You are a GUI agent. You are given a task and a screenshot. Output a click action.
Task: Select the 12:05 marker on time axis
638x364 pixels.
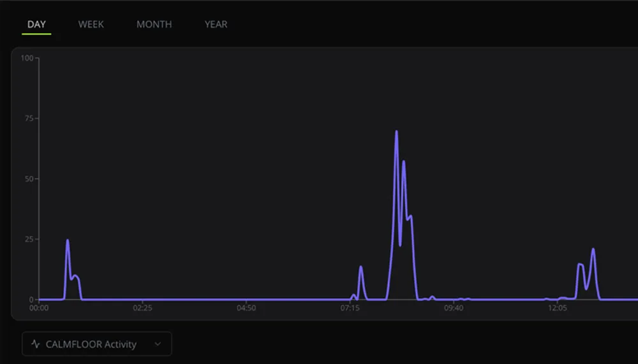558,308
